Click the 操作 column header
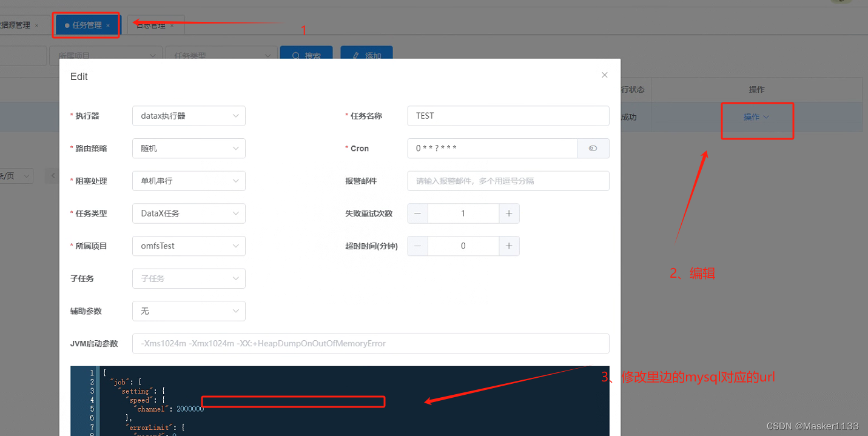The height and width of the screenshot is (436, 868). (x=756, y=90)
